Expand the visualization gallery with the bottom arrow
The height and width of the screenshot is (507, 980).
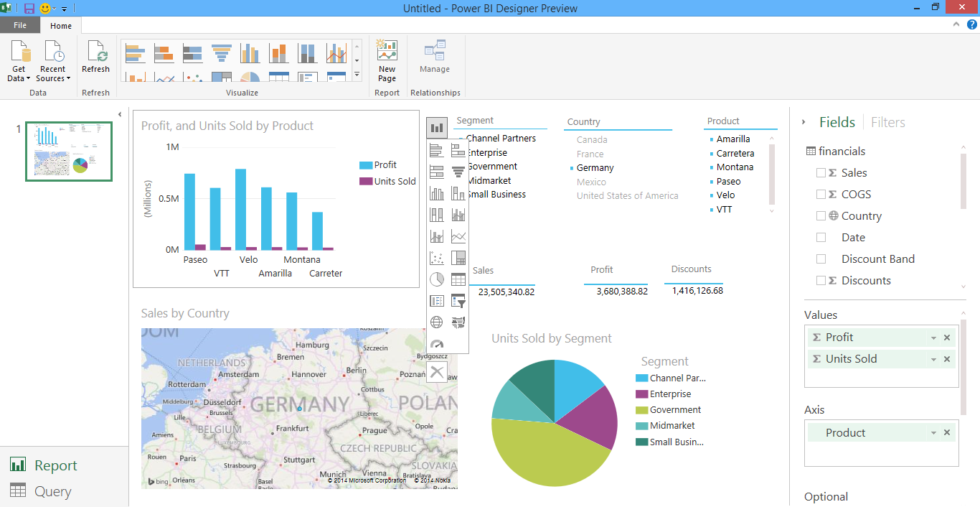[x=357, y=74]
